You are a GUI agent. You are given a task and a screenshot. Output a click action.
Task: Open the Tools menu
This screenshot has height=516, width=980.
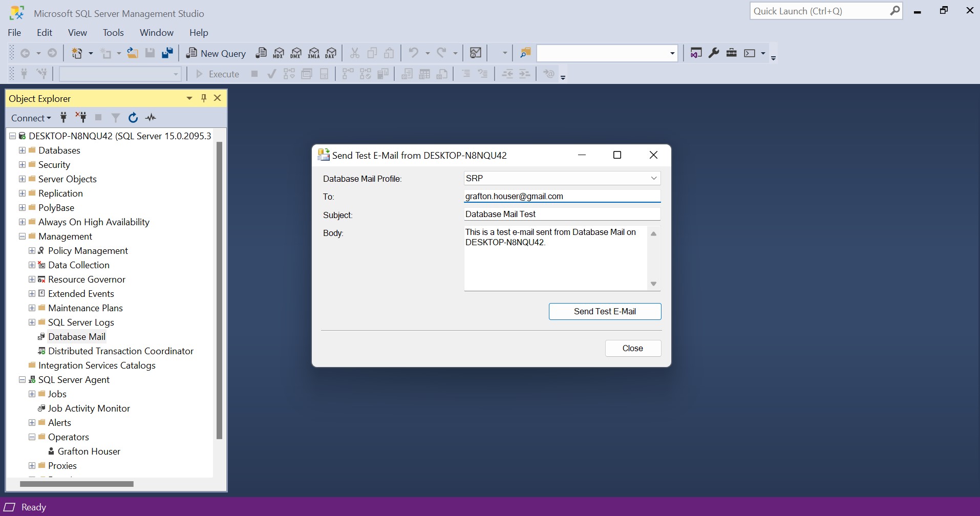[x=113, y=33]
